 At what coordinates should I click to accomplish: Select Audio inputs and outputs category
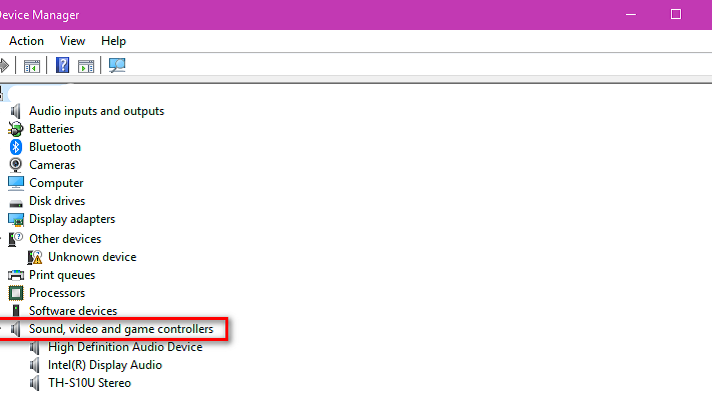coord(96,111)
